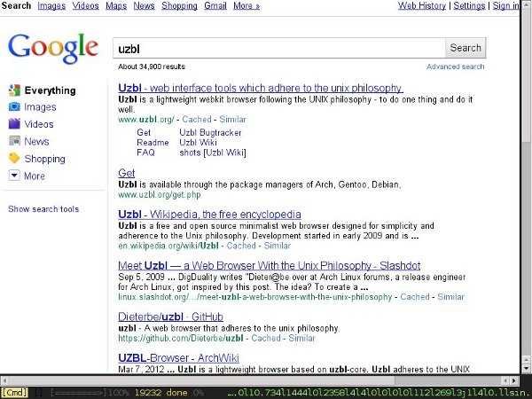Click the [Cmd] mode indicator in status bar
The width and height of the screenshot is (532, 399).
(x=14, y=393)
